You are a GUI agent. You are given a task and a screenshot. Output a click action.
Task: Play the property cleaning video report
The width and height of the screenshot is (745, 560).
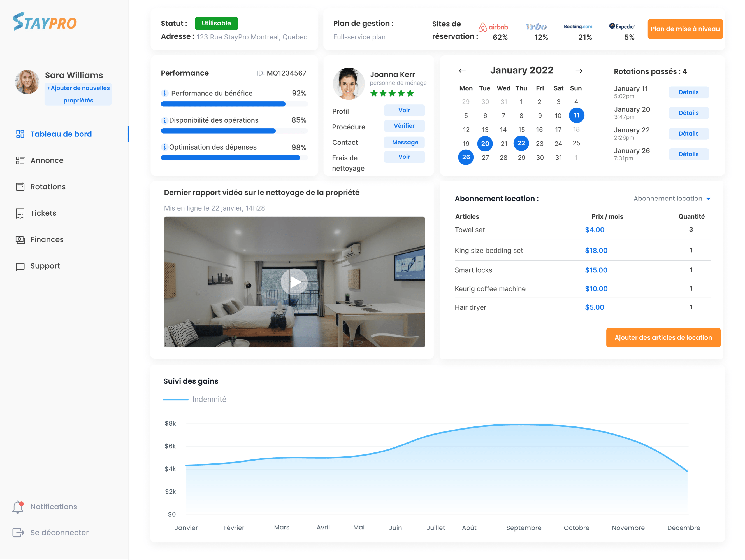point(294,282)
